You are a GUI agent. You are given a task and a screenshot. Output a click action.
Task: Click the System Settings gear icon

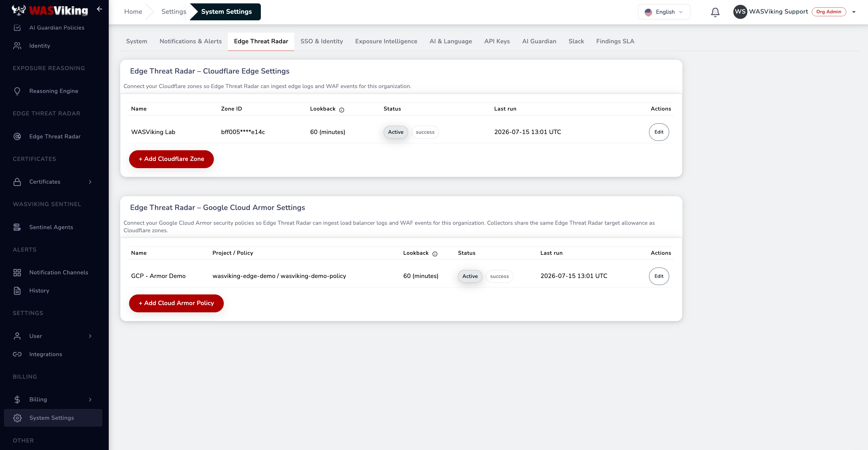(x=17, y=418)
